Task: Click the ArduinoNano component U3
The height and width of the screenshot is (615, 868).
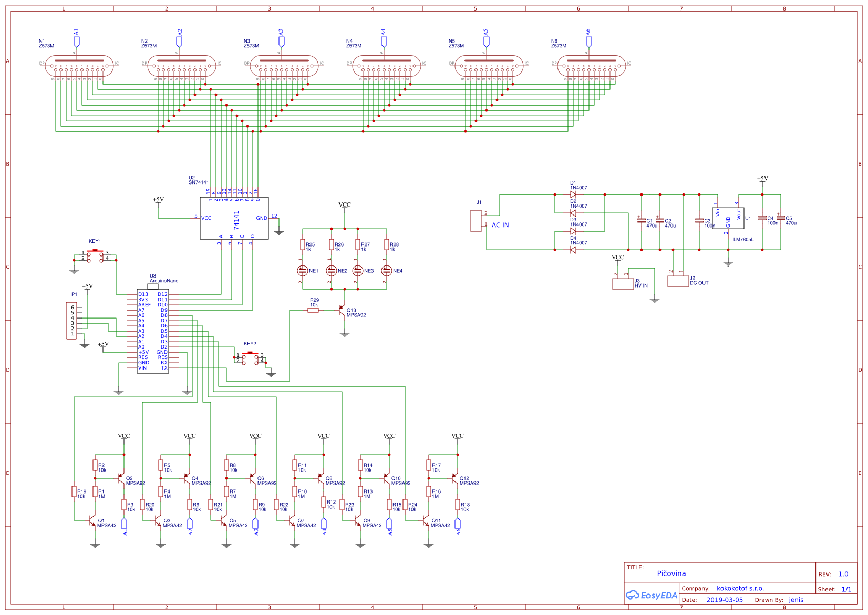Action: [x=153, y=331]
